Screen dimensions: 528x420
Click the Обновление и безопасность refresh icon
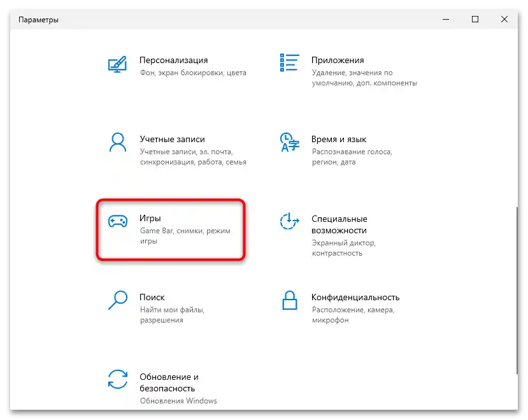(x=118, y=380)
